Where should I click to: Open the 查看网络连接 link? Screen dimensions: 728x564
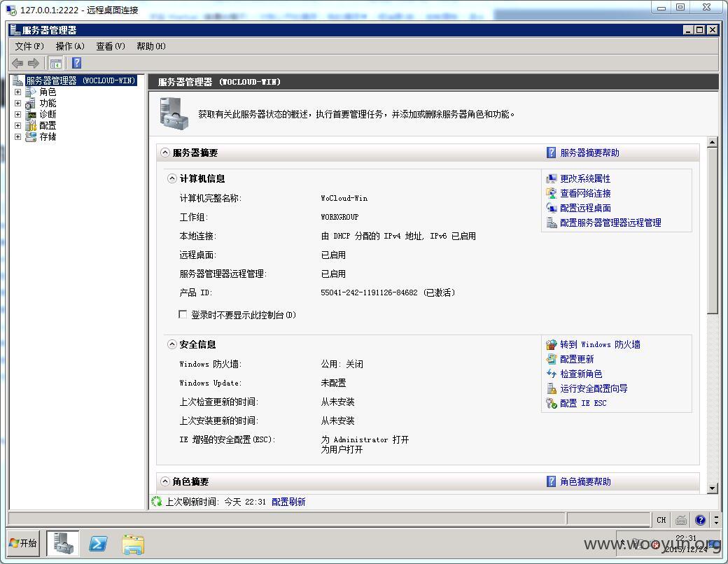[585, 193]
